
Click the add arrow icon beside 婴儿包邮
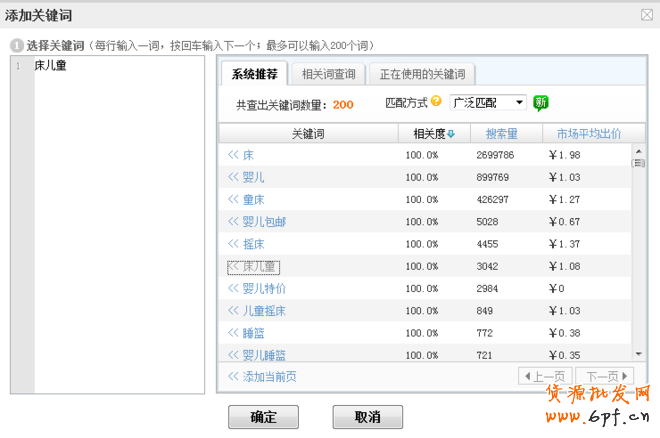tap(233, 222)
